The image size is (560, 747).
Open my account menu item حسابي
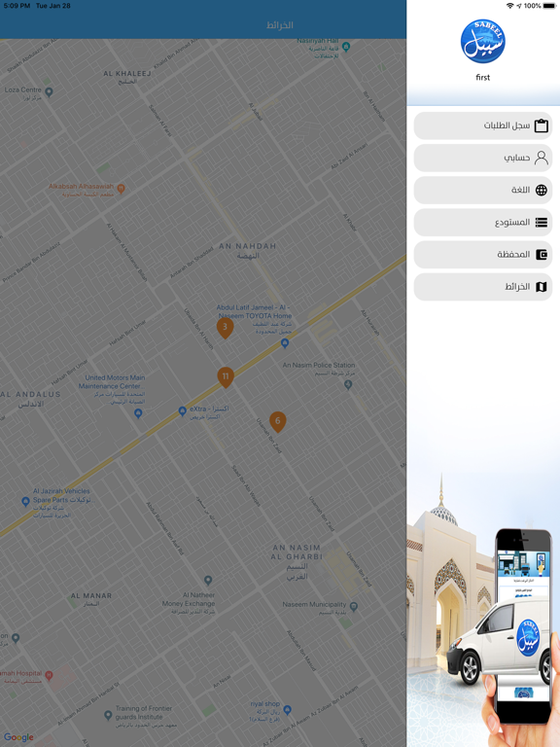[483, 158]
